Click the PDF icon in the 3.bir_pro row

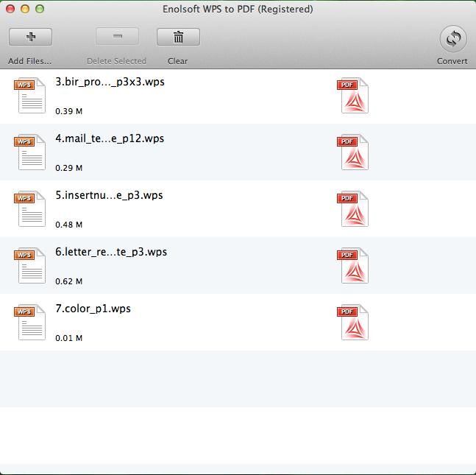(x=352, y=96)
